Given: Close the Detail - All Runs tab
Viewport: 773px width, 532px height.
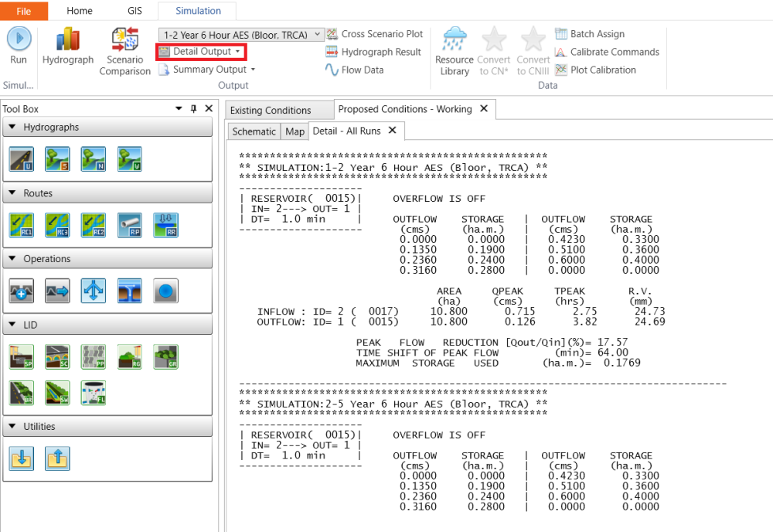Looking at the screenshot, I should pos(393,130).
